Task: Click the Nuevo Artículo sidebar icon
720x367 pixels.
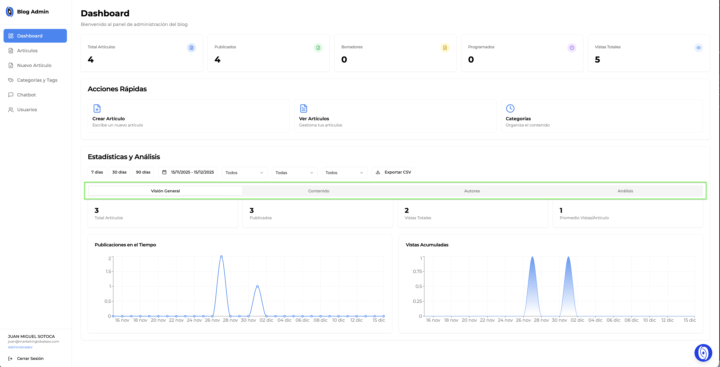Action: (x=11, y=65)
